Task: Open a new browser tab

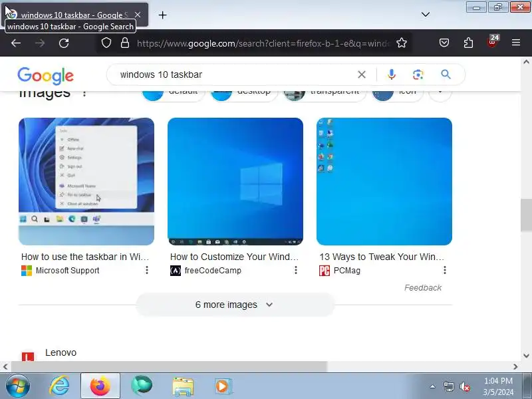Action: [162, 15]
